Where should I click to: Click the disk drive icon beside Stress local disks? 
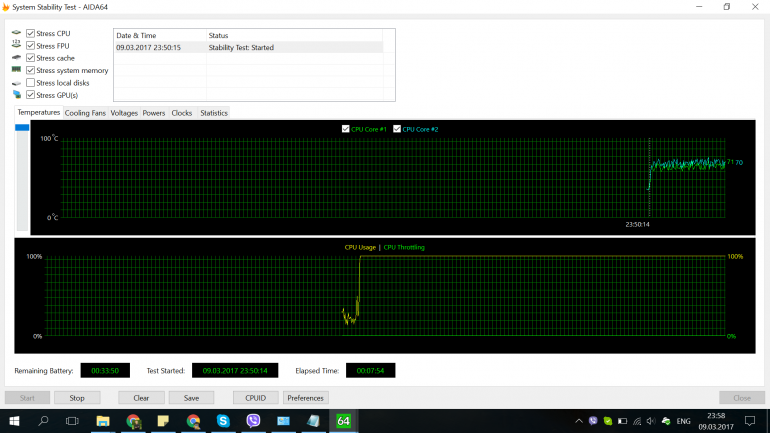(17, 83)
